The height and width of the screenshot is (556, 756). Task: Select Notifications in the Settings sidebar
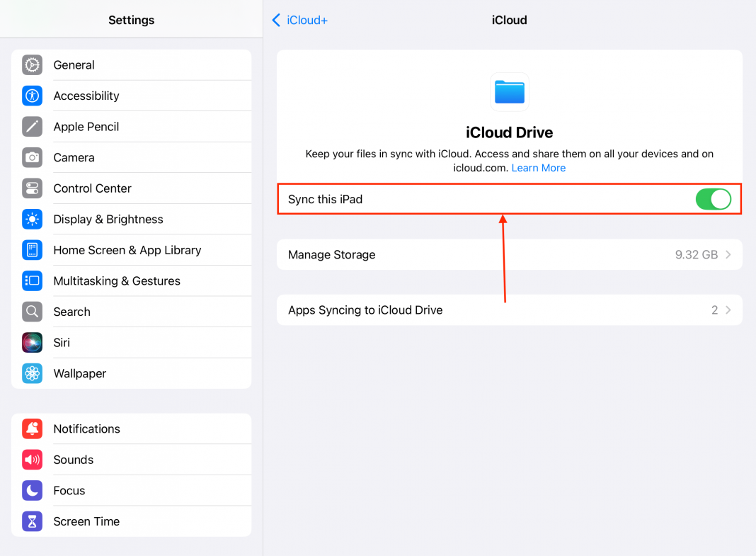pos(86,429)
